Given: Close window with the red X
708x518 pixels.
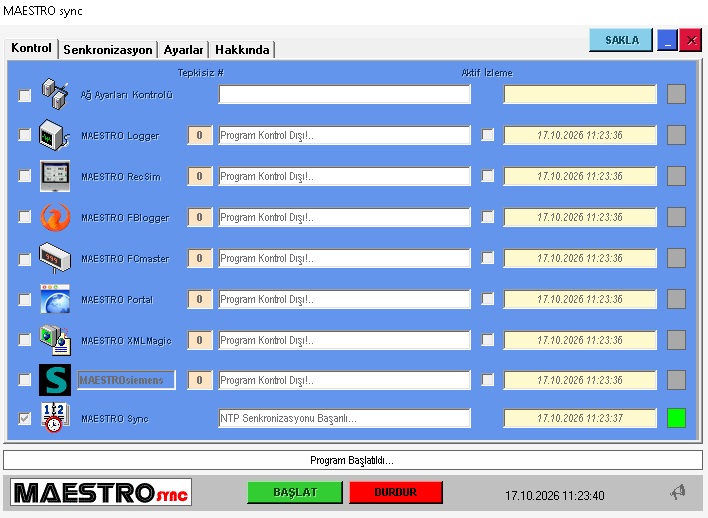Looking at the screenshot, I should [690, 40].
